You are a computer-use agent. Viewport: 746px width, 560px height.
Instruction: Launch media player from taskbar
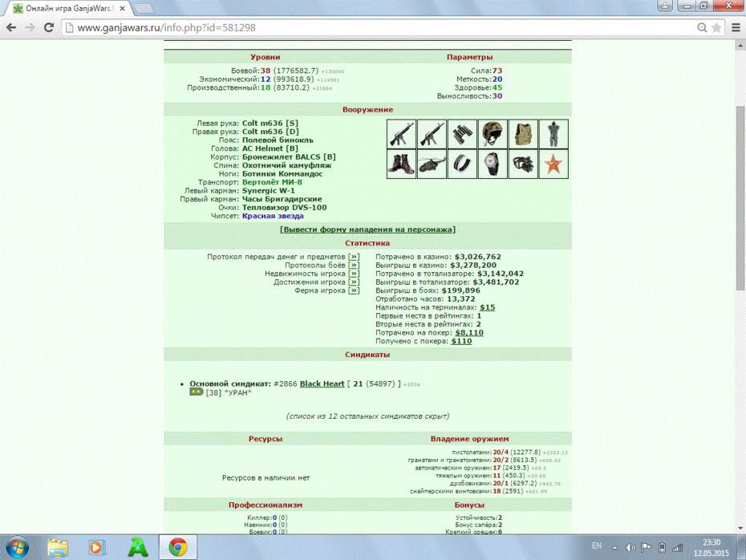tap(97, 548)
